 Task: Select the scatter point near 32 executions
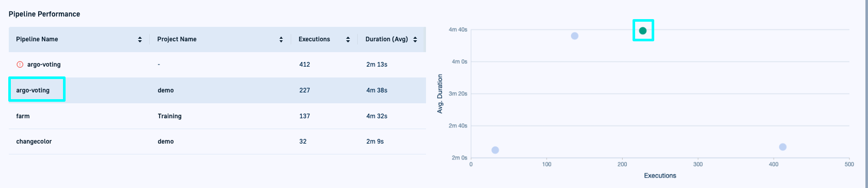coord(495,150)
